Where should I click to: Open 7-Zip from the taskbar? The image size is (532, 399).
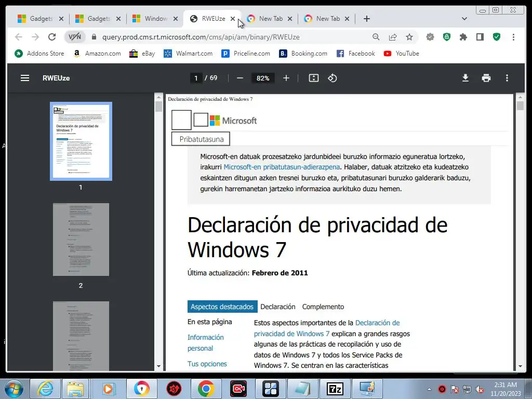[x=335, y=389]
